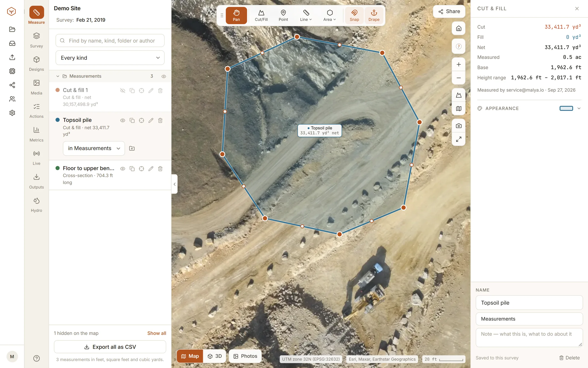Screen dimensions: 588x368
Task: Duplicate the Cut & fill 1 measurement
Action: 132,91
